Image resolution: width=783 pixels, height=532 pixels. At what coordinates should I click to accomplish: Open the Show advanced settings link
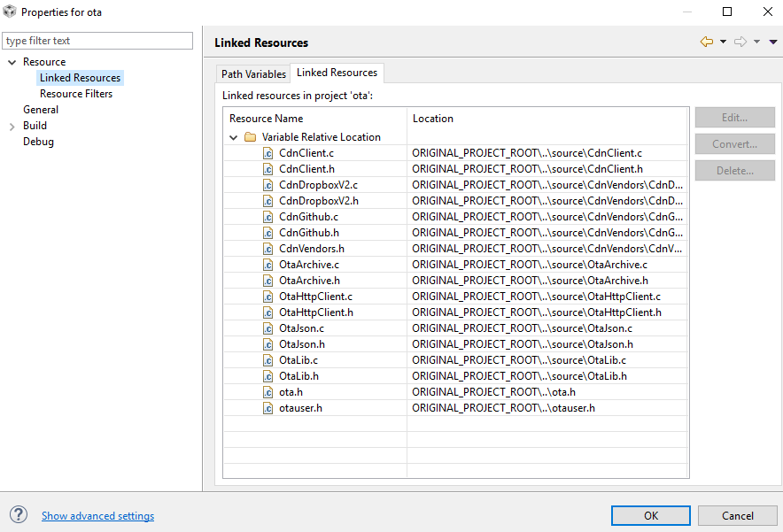click(97, 516)
